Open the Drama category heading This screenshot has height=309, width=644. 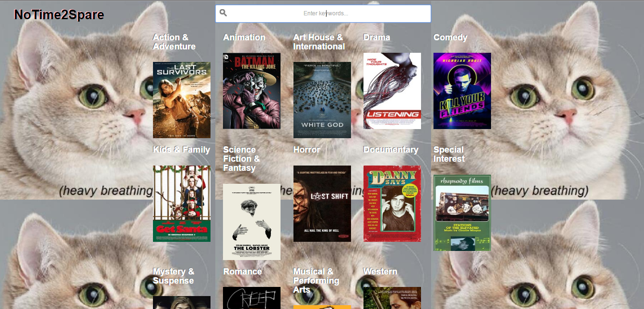click(x=377, y=37)
